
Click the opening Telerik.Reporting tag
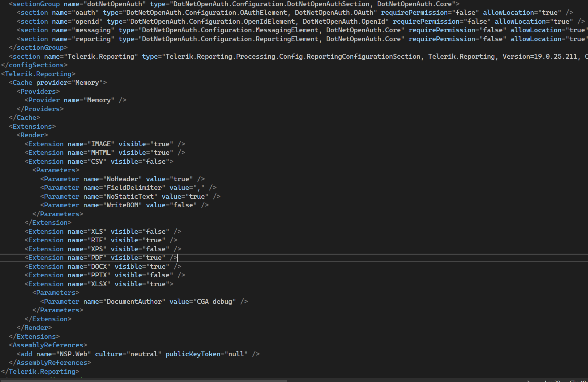point(38,74)
